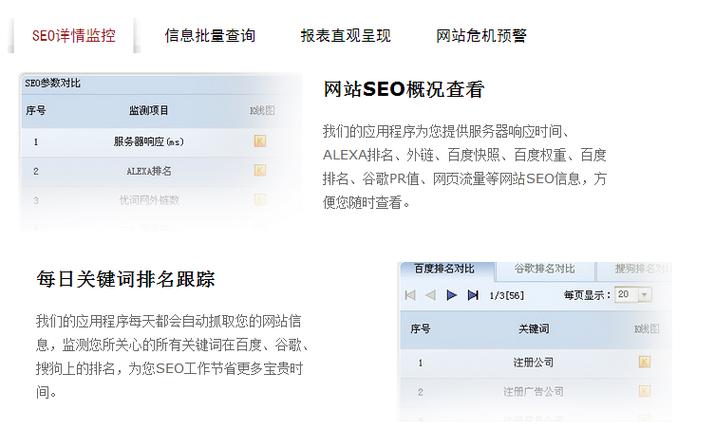
Task: Open K-chart icon for ALEXA排名 row
Action: coord(260,171)
